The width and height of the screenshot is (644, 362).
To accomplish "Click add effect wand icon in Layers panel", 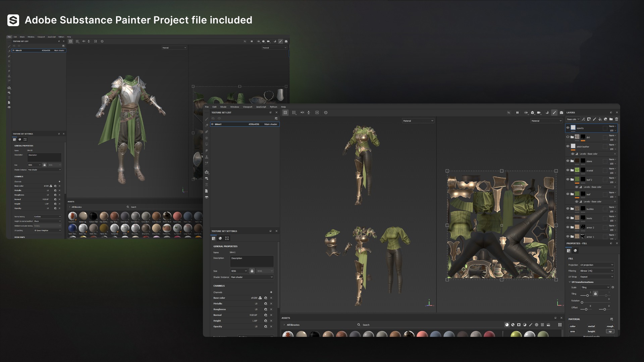I will (583, 119).
